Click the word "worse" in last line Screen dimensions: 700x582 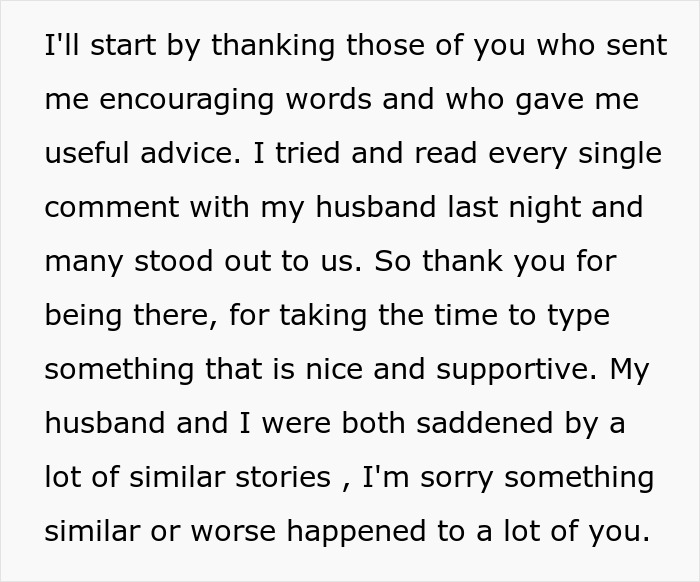click(233, 532)
